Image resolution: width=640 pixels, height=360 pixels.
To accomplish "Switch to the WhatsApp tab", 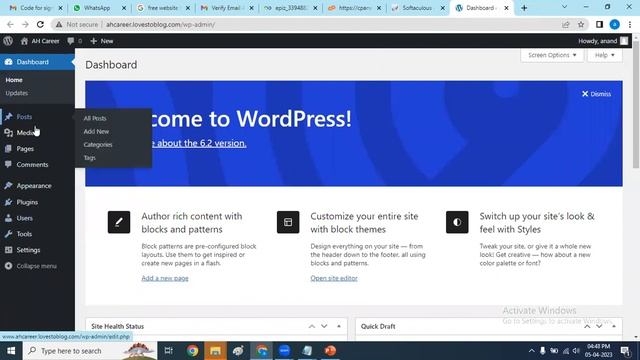I will 98,8.
